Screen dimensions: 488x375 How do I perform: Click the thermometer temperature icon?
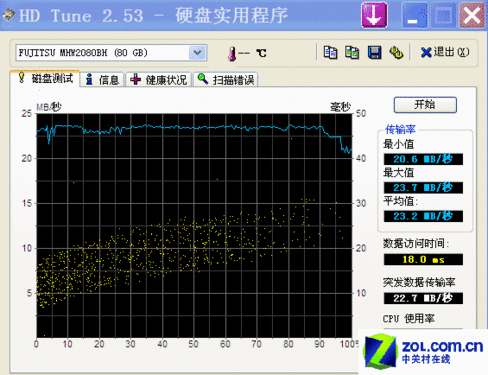pyautogui.click(x=232, y=53)
